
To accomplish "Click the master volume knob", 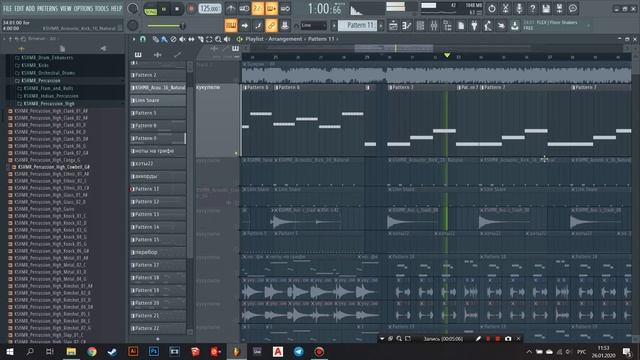I will coord(133,9).
